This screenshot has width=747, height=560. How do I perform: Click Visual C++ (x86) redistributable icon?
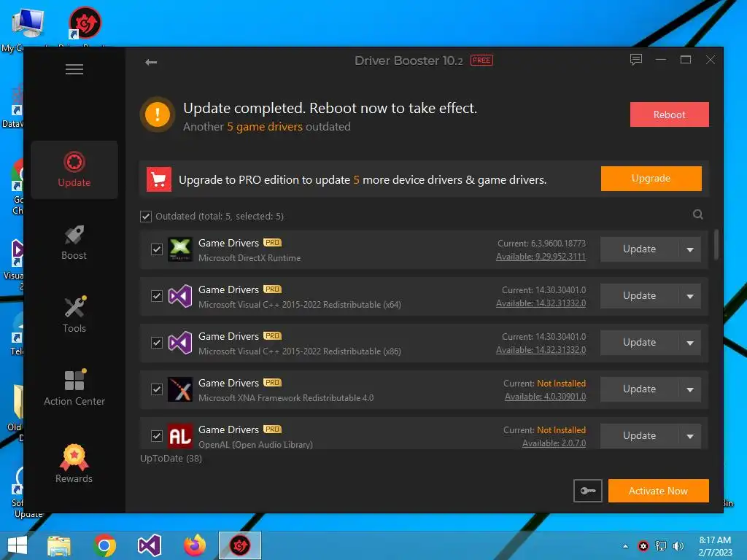[180, 343]
